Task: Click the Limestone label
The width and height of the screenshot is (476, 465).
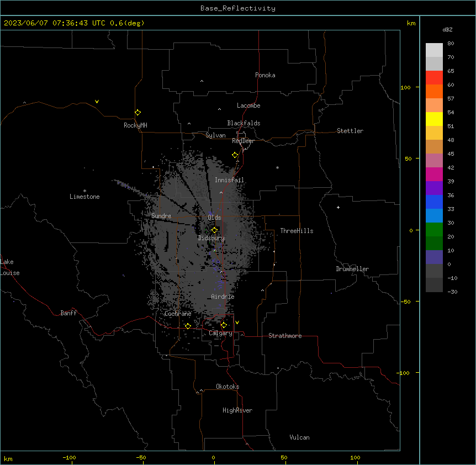Action: click(x=84, y=197)
